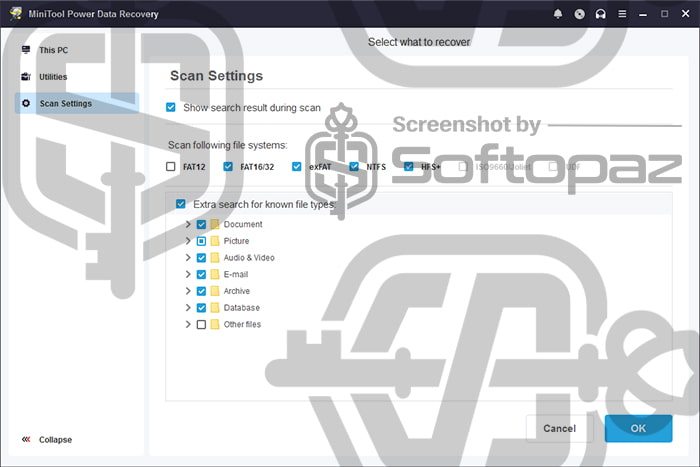Open the hamburger menu icon
The image size is (700, 467).
tap(622, 14)
